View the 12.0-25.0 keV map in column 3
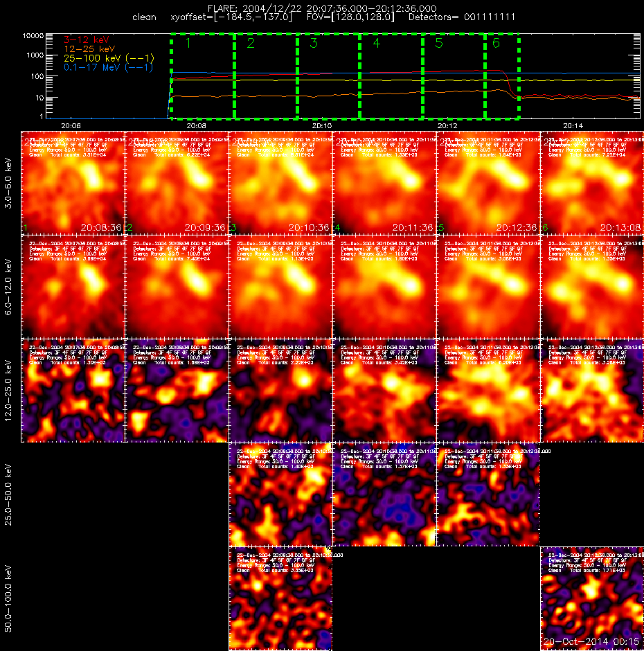 280,391
